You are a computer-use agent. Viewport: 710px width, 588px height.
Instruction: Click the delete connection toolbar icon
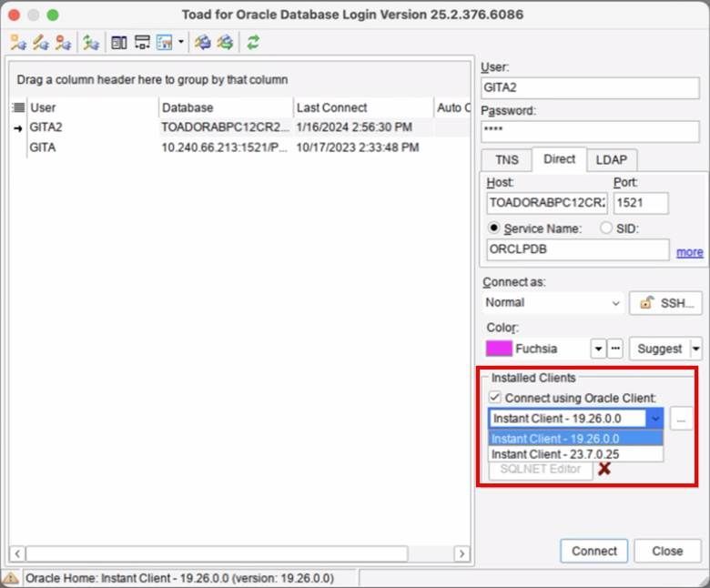pyautogui.click(x=64, y=43)
